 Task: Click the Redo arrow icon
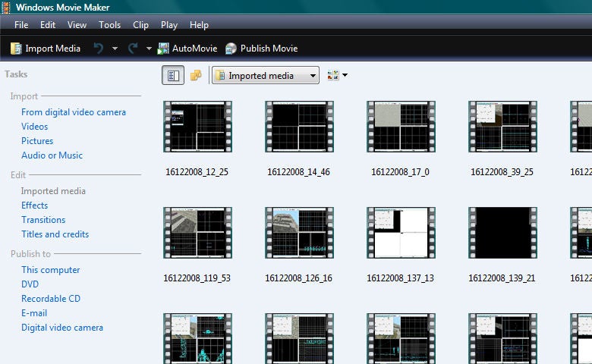pos(133,49)
